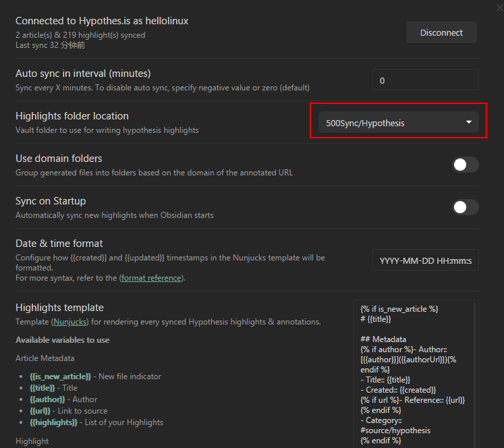This screenshot has width=504, height=448.
Task: Click the auto sync interval input field
Action: (426, 80)
